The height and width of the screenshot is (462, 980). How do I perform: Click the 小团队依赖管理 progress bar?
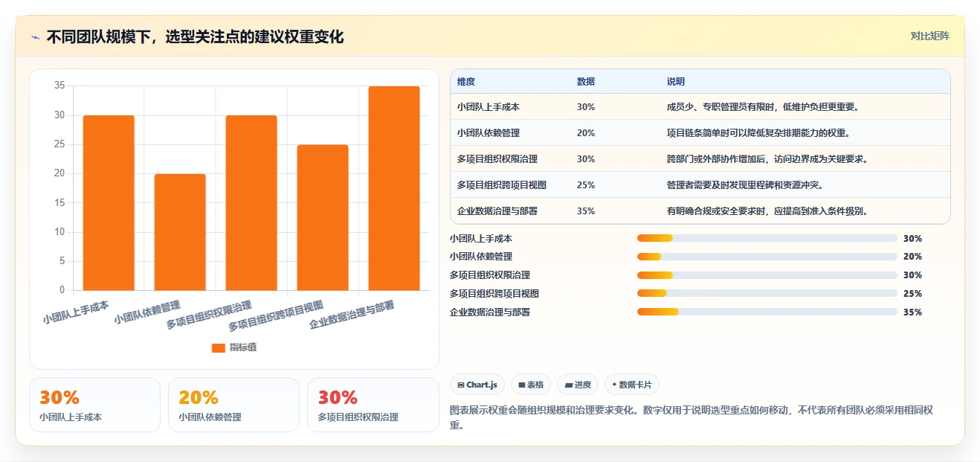pyautogui.click(x=767, y=257)
